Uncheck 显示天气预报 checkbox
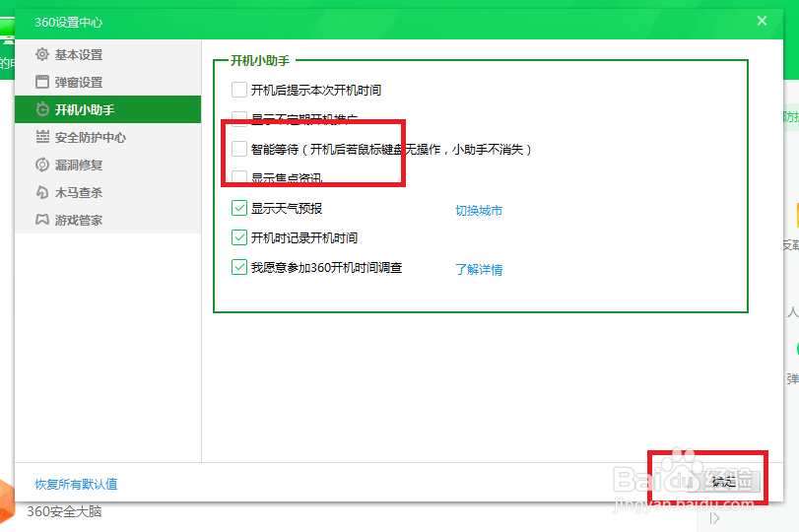 click(x=239, y=208)
